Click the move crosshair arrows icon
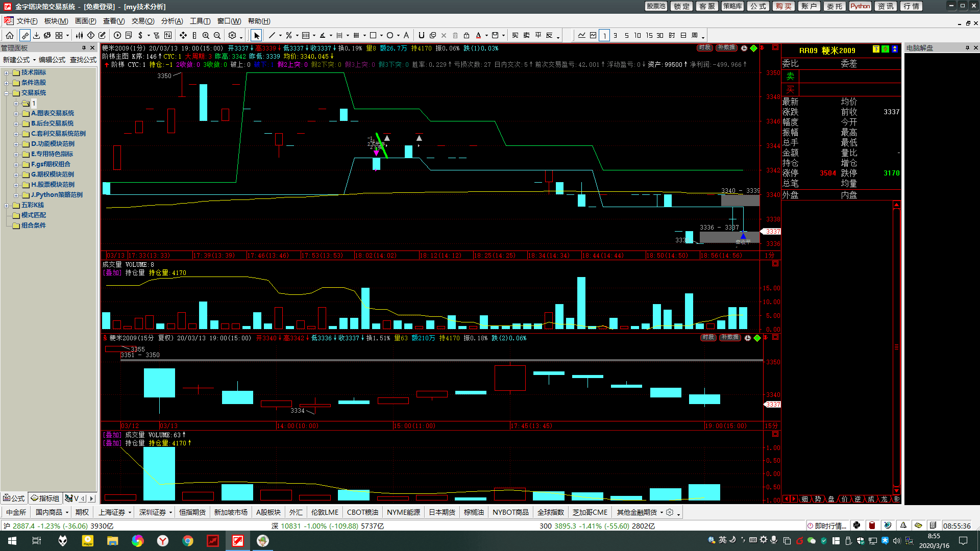Image resolution: width=980 pixels, height=551 pixels. (183, 35)
